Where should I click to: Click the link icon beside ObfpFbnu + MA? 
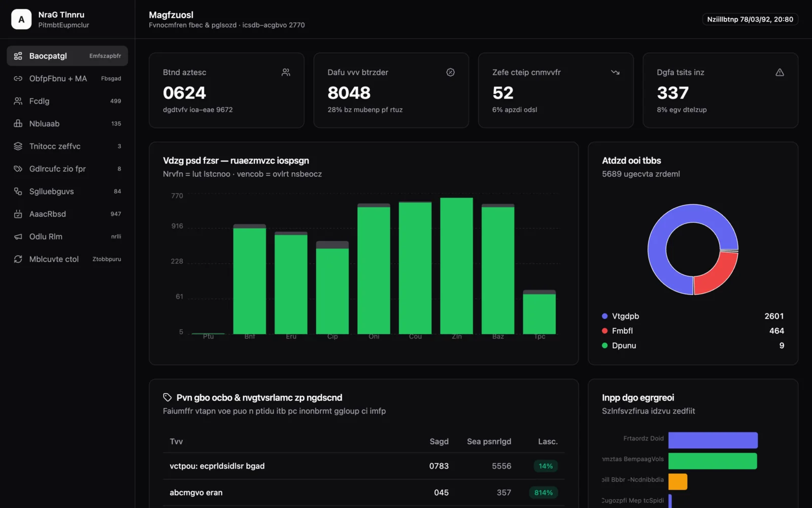18,78
